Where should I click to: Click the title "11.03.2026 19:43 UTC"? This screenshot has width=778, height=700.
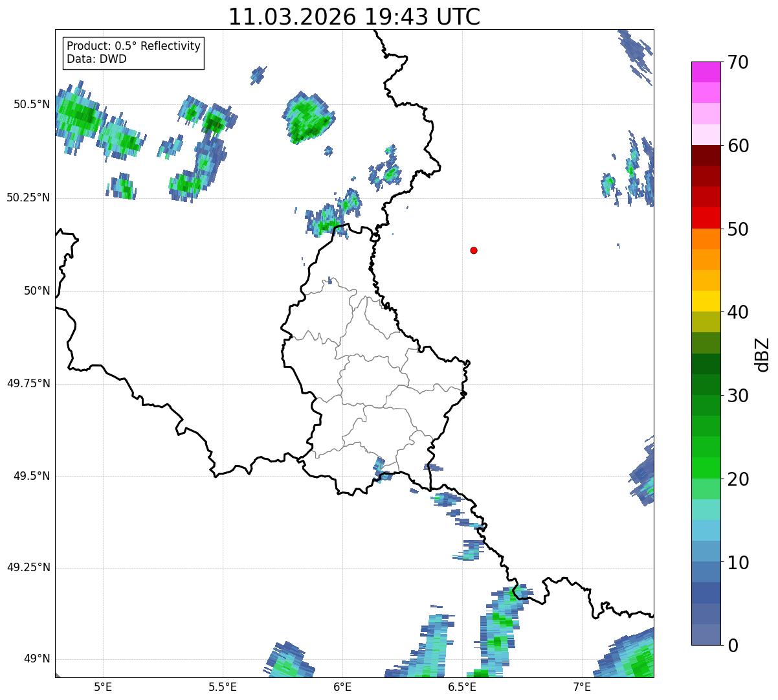tap(354, 17)
